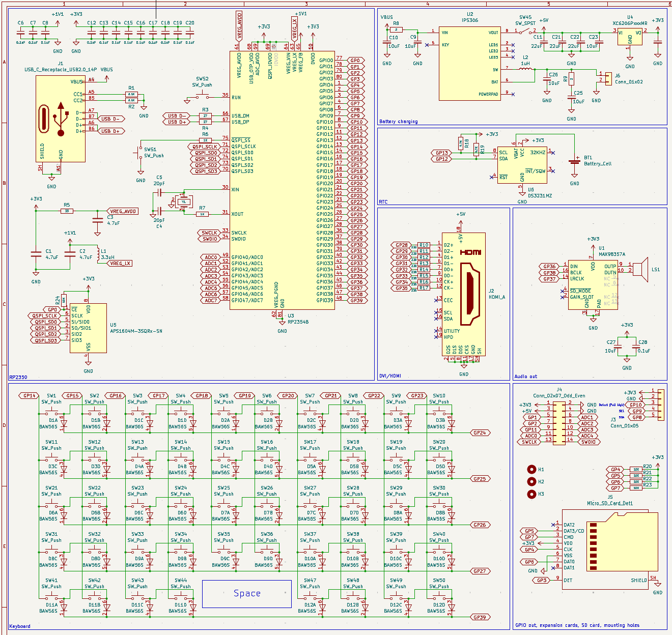Select the IP5306 charger IC U2
Viewport: 672px width, 635px height.
[469, 63]
